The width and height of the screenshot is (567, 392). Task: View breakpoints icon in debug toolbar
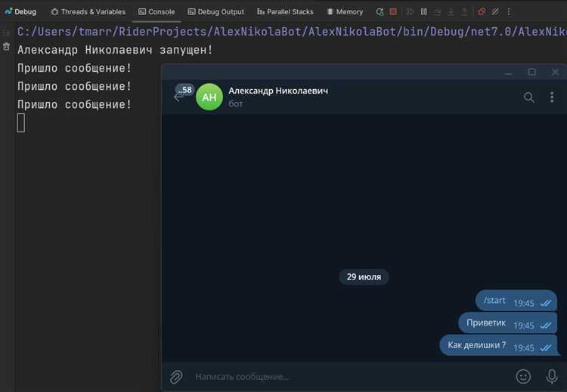pyautogui.click(x=482, y=11)
